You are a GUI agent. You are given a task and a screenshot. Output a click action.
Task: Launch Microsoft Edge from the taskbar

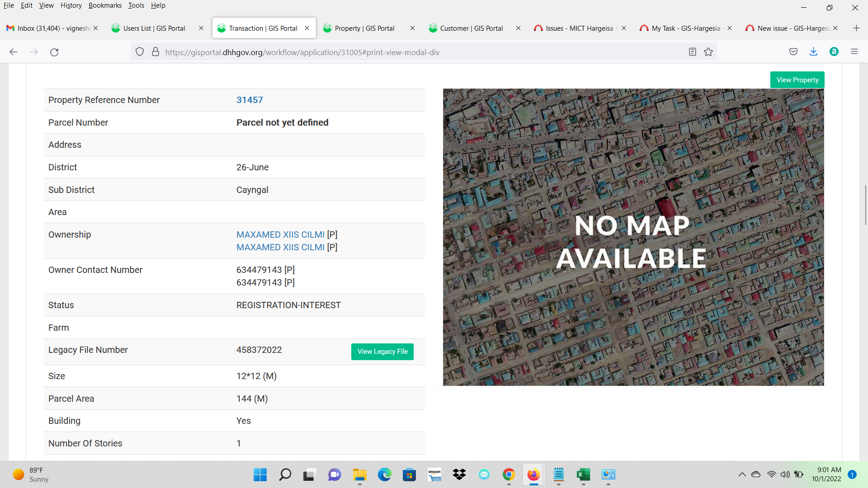(x=385, y=474)
